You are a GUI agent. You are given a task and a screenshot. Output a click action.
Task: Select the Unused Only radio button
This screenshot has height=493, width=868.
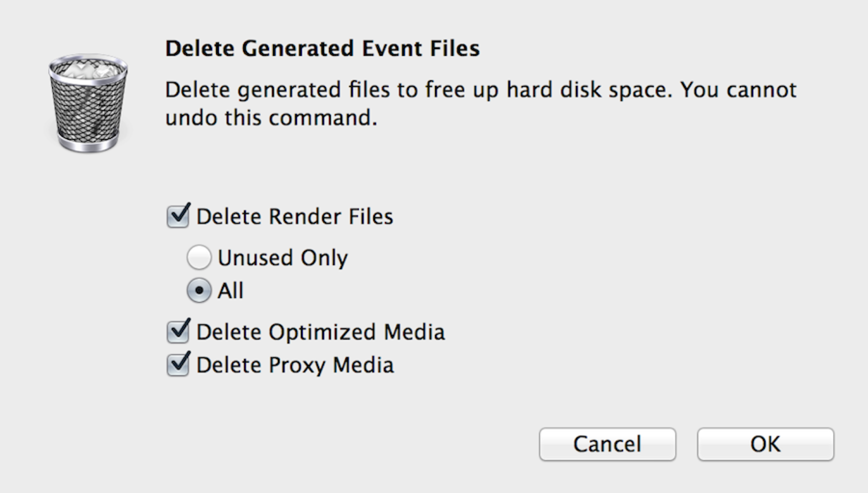[199, 257]
